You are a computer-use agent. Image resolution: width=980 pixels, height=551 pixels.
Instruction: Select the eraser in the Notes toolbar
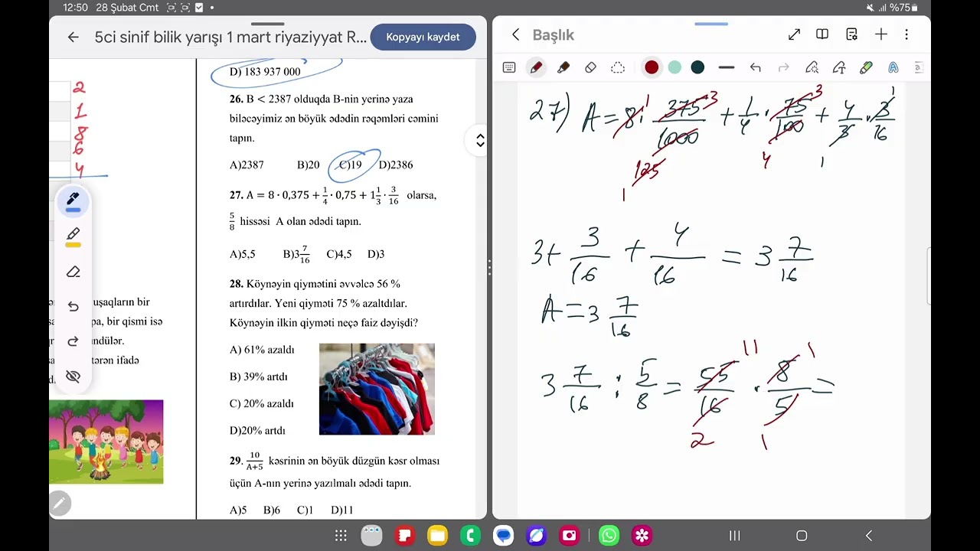[590, 67]
